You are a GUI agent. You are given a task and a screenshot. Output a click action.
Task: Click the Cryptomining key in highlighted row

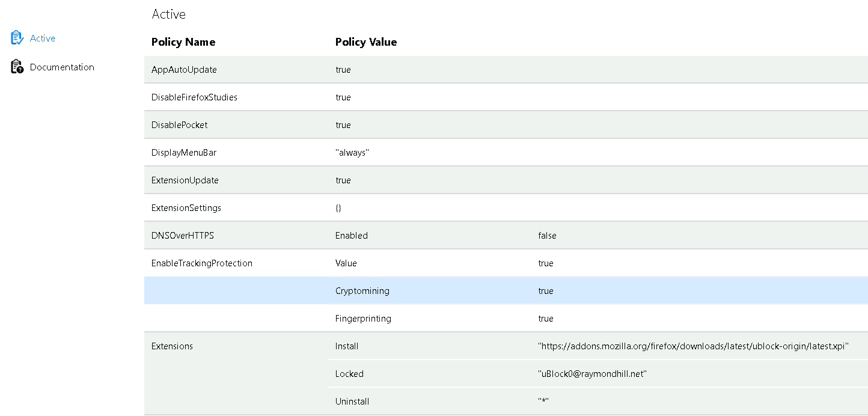point(362,291)
